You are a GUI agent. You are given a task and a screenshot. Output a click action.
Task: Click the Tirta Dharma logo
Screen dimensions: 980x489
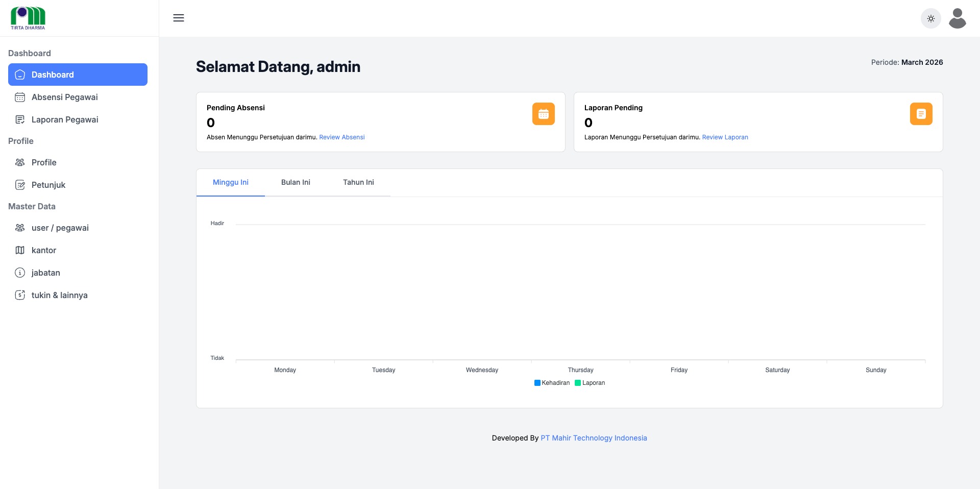(x=28, y=18)
